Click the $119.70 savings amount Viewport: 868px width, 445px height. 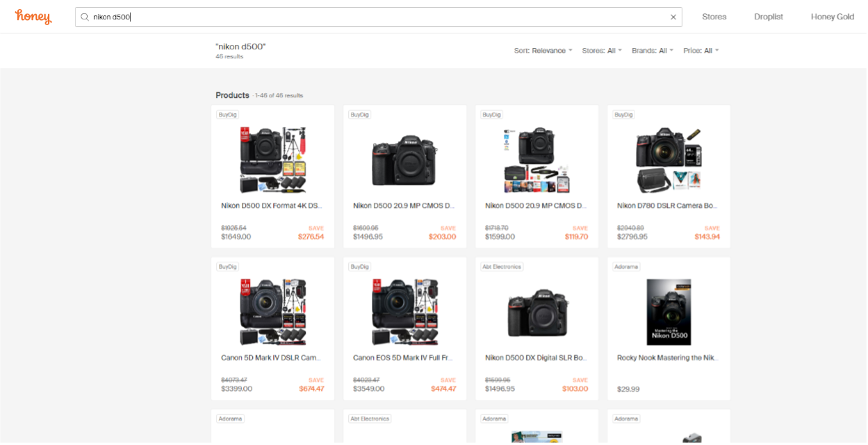point(577,237)
